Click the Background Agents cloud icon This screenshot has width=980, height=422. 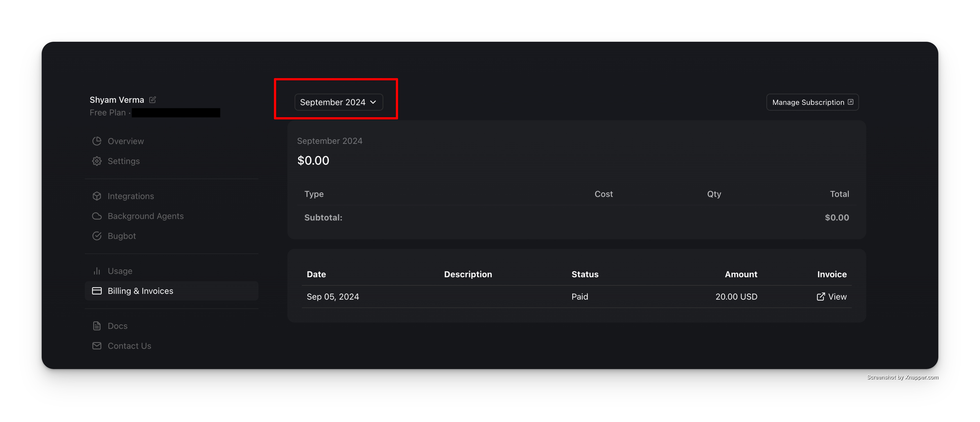pyautogui.click(x=97, y=216)
